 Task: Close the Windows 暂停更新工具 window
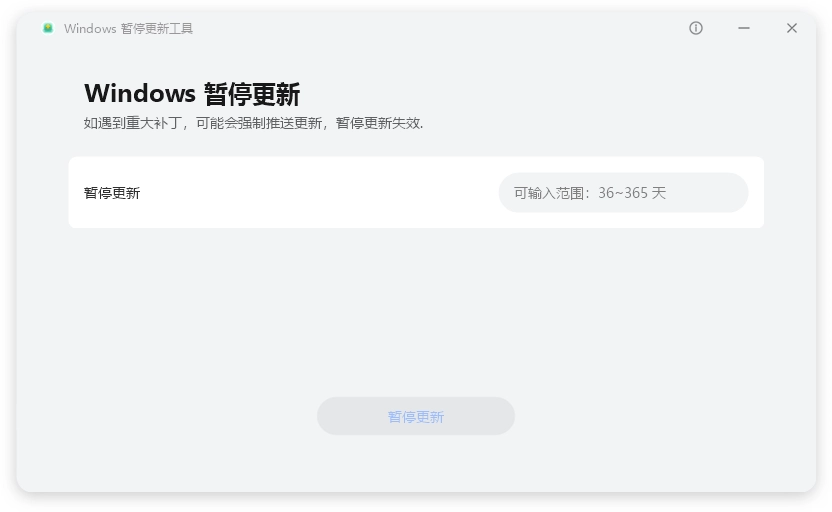click(792, 28)
